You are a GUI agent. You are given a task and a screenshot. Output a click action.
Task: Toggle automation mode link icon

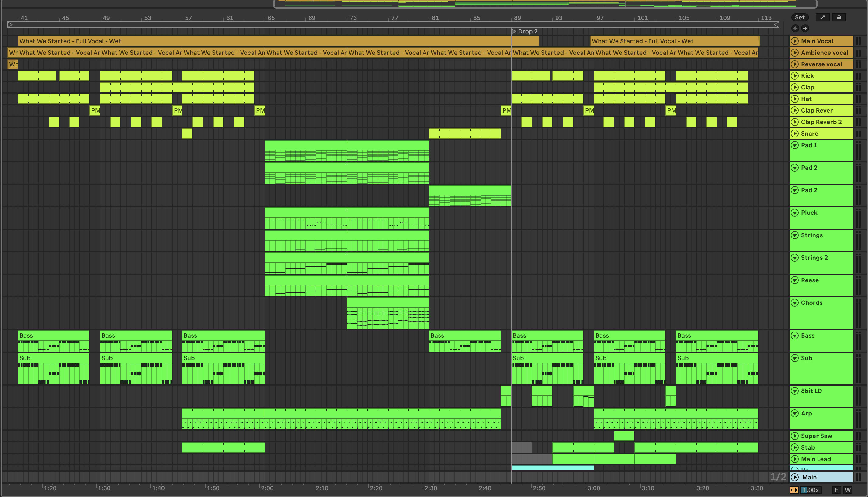click(822, 17)
